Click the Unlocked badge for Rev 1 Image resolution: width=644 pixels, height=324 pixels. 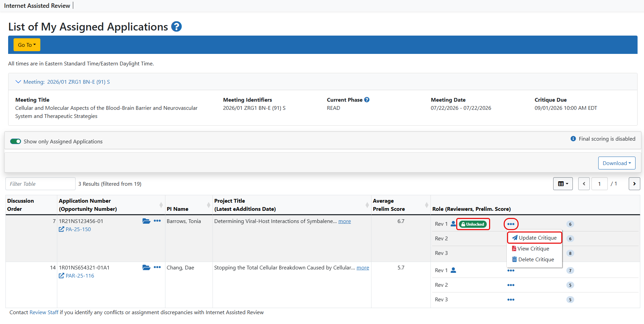click(473, 224)
